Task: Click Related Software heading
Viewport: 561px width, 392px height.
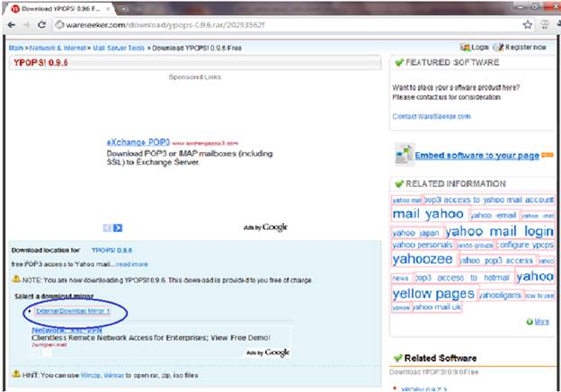Action: point(440,358)
